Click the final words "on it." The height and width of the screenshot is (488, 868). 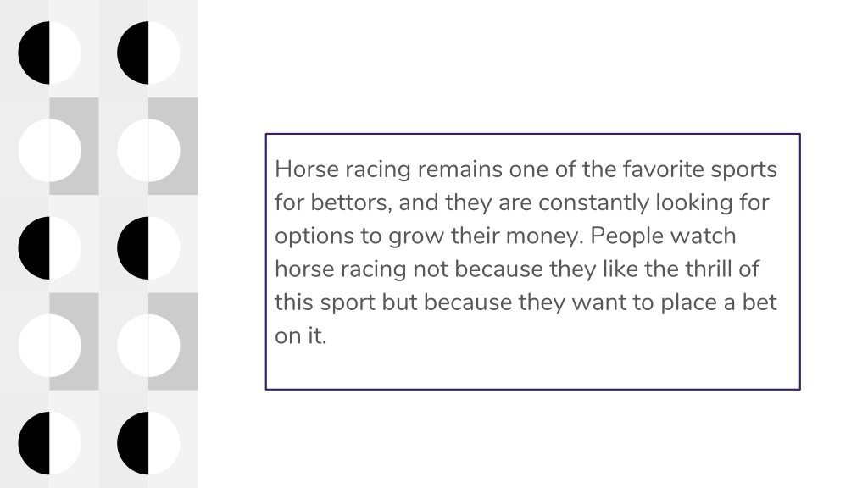tap(301, 335)
